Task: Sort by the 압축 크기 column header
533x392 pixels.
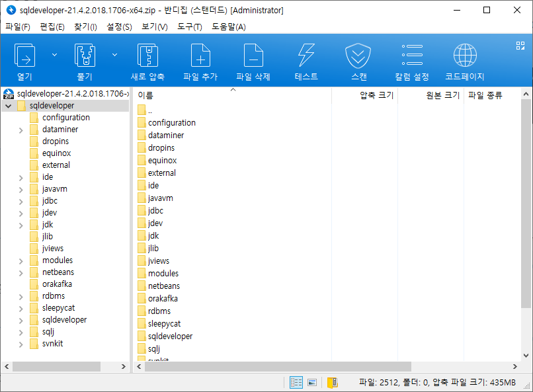Action: pos(365,95)
